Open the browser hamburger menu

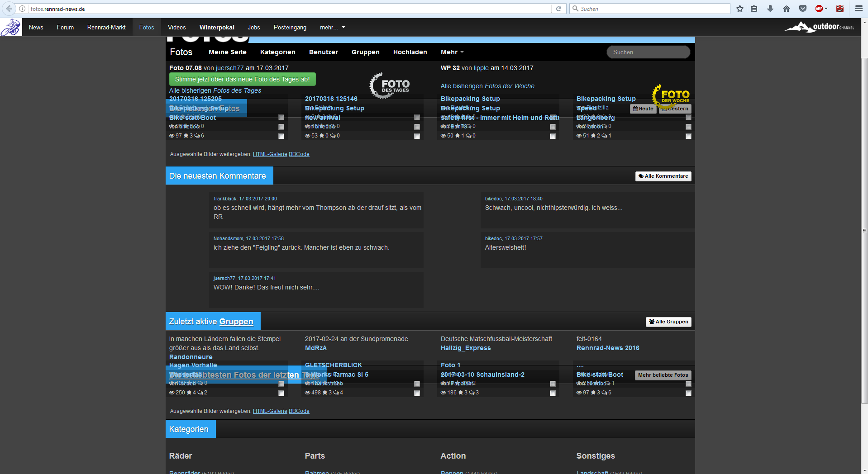(858, 9)
